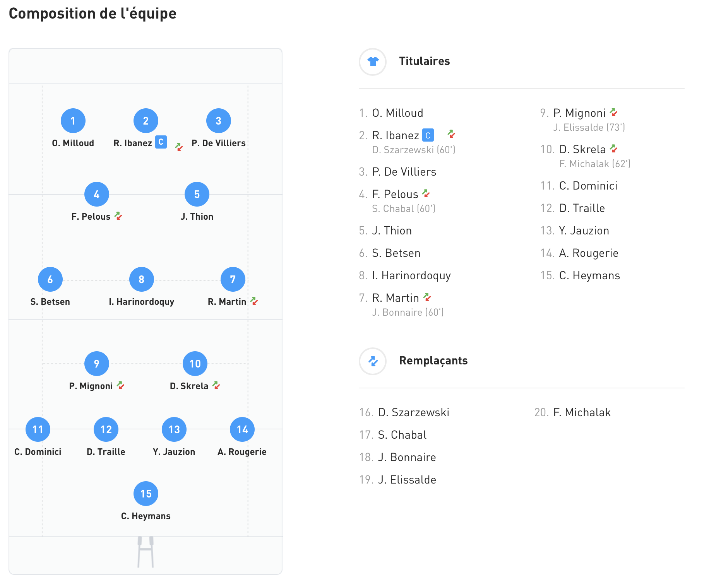Open C. Dominici in the Titulaires list
The height and width of the screenshot is (588, 709).
588,186
